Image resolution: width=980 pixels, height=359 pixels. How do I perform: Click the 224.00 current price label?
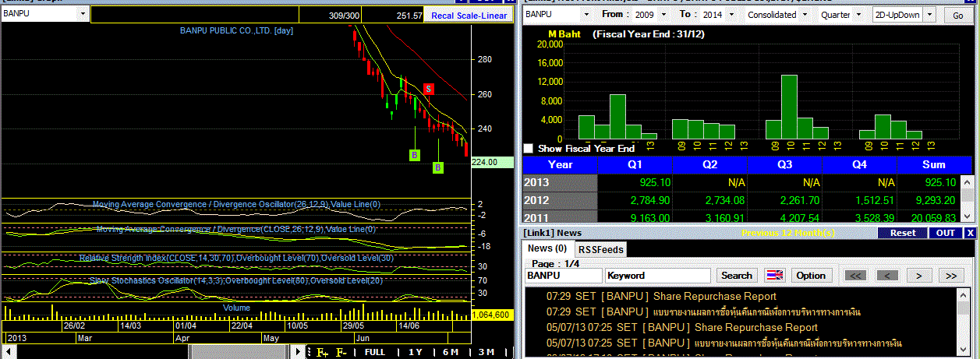[493, 162]
